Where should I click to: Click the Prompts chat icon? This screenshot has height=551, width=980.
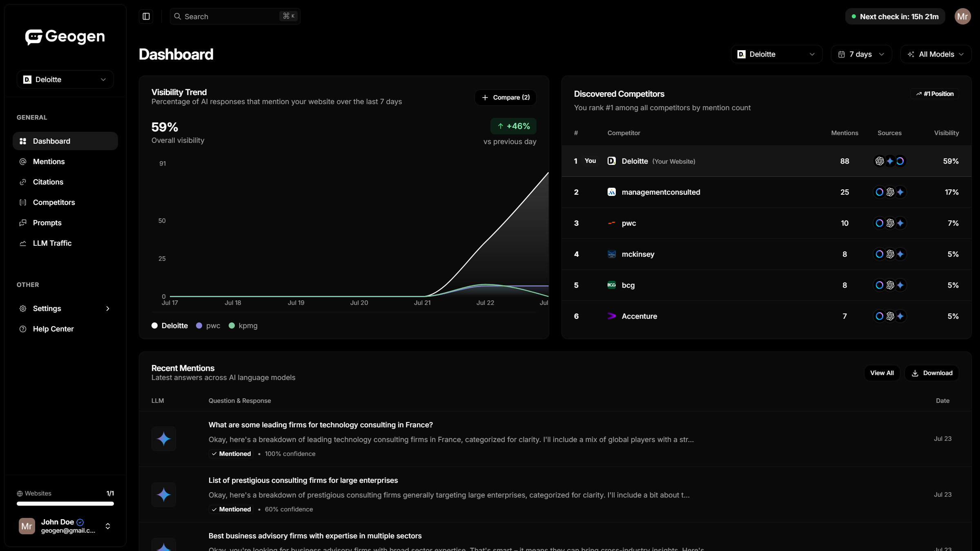tap(23, 223)
